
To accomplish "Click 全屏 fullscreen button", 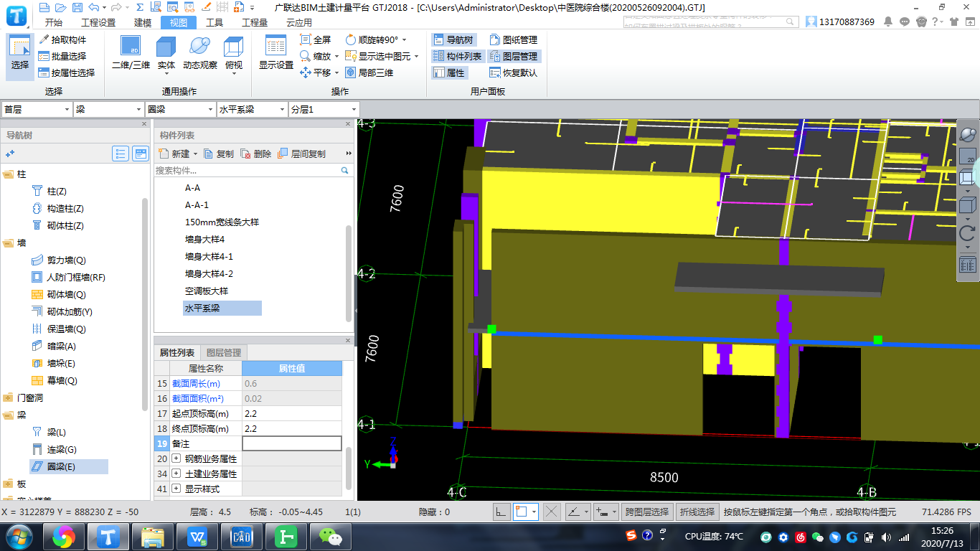I will tap(316, 39).
